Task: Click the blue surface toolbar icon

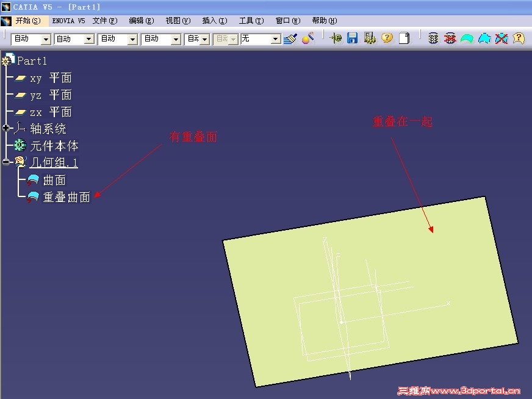Action: (x=484, y=38)
